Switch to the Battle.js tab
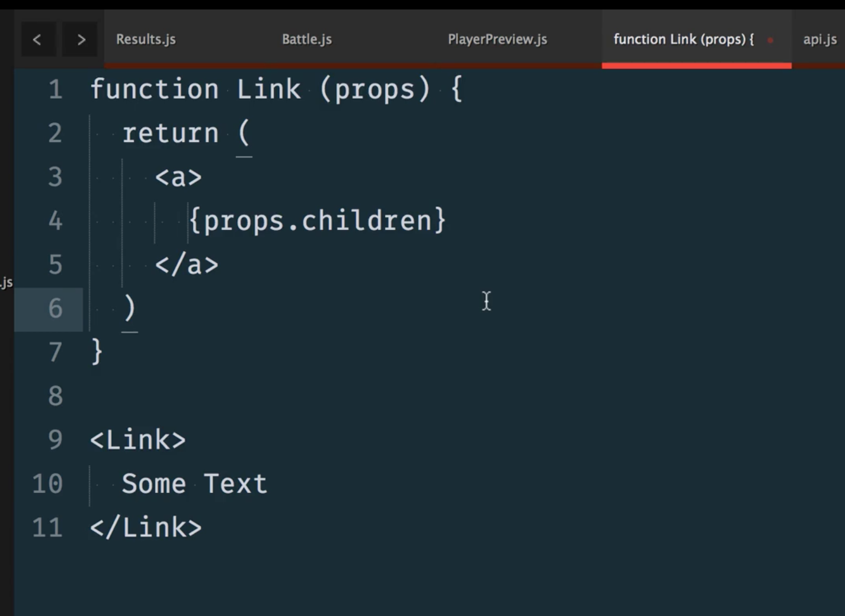The image size is (845, 616). click(x=306, y=40)
